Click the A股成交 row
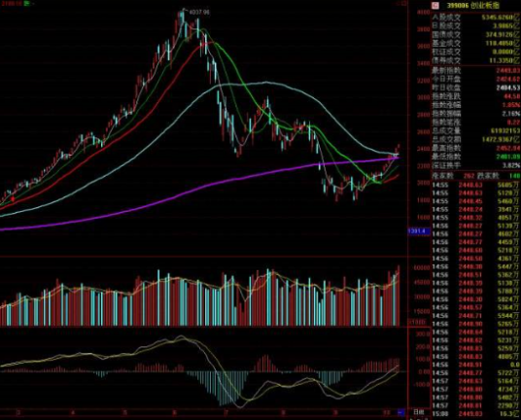 476,17
